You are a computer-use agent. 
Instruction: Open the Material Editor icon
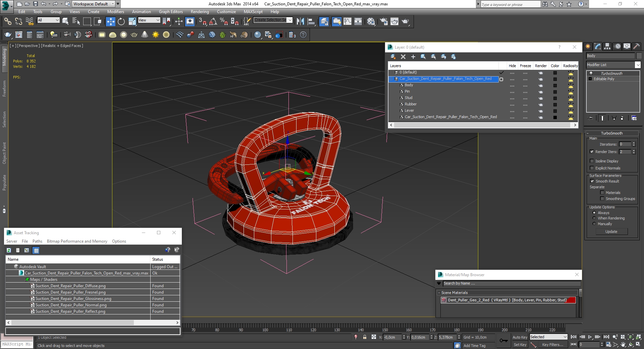point(371,21)
